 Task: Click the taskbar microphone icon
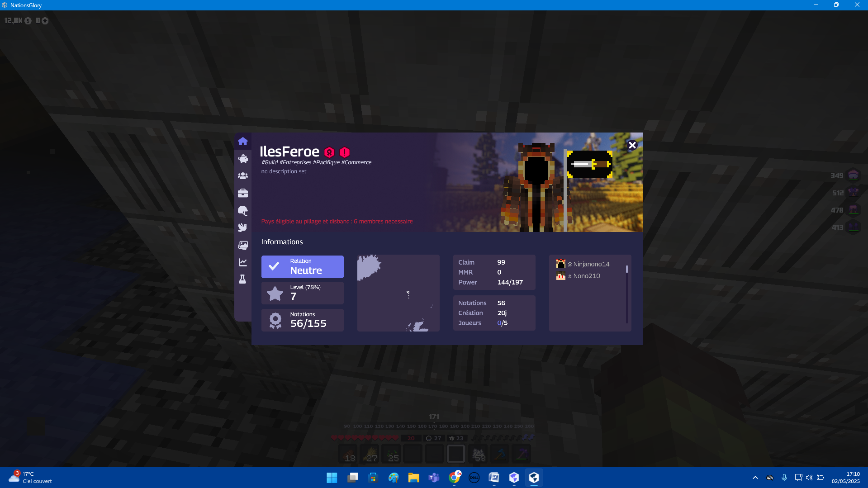pyautogui.click(x=784, y=478)
